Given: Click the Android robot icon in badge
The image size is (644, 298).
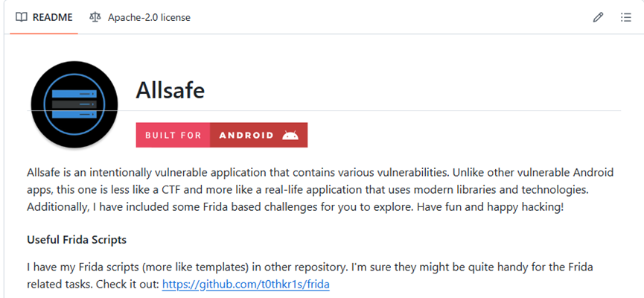Looking at the screenshot, I should click(290, 135).
